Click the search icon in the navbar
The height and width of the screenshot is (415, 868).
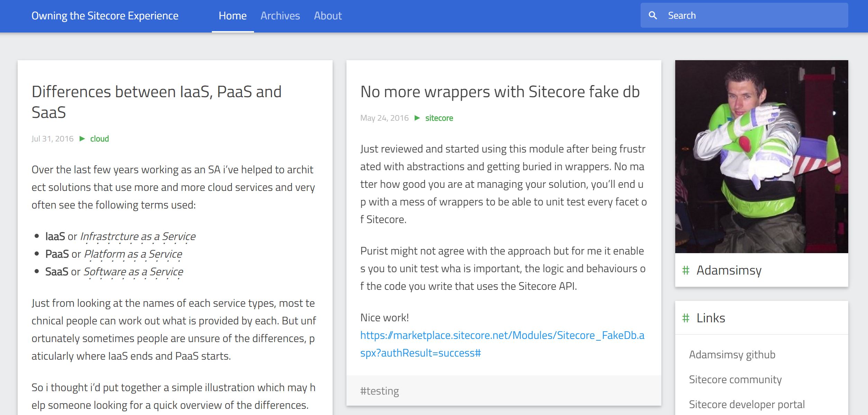click(653, 16)
